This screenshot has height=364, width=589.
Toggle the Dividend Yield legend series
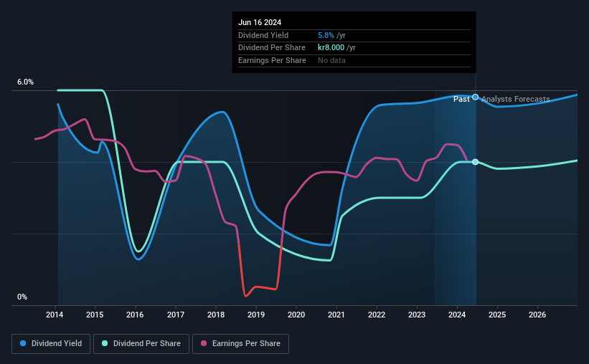coord(51,344)
